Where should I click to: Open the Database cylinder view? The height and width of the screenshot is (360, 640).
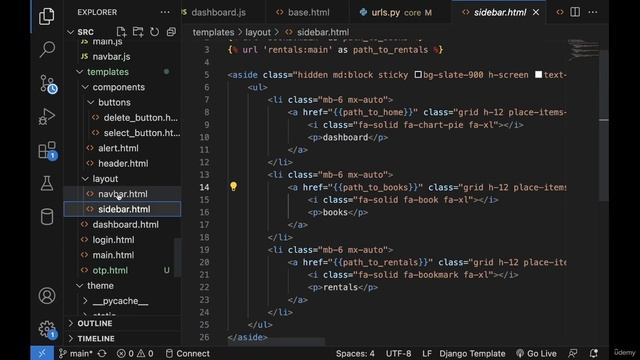(x=47, y=217)
